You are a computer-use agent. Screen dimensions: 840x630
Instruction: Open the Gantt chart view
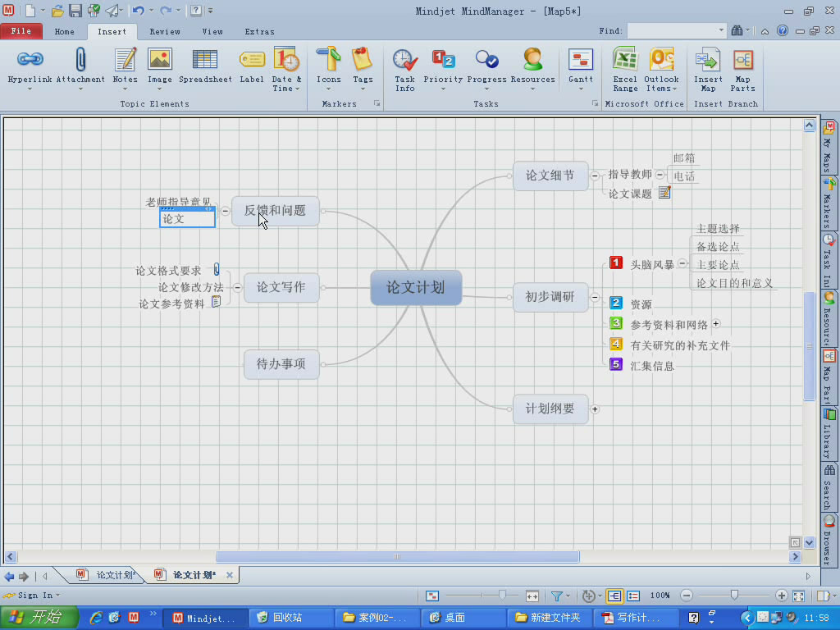pos(581,68)
